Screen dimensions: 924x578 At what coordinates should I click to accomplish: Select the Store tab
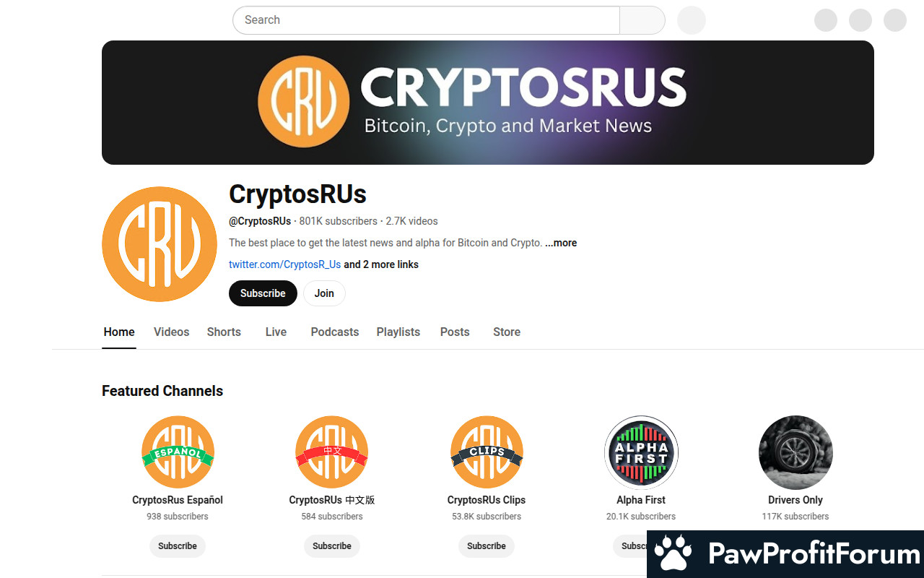tap(507, 332)
